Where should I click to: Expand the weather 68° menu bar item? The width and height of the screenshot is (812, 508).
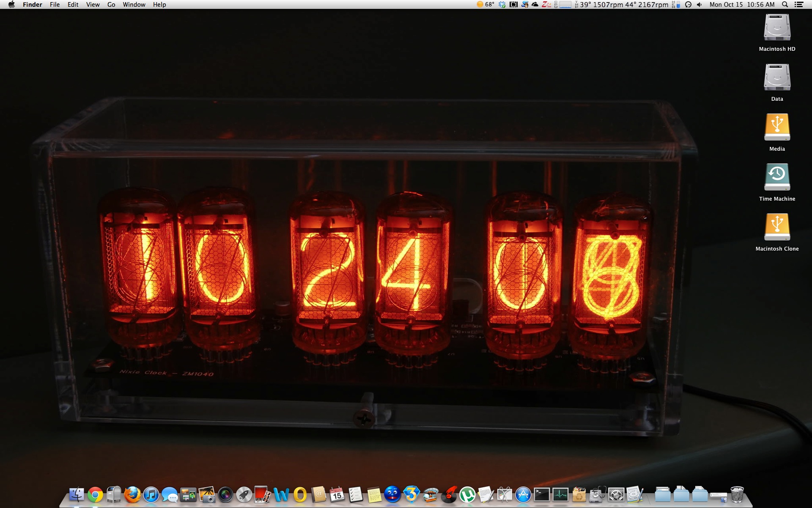486,5
